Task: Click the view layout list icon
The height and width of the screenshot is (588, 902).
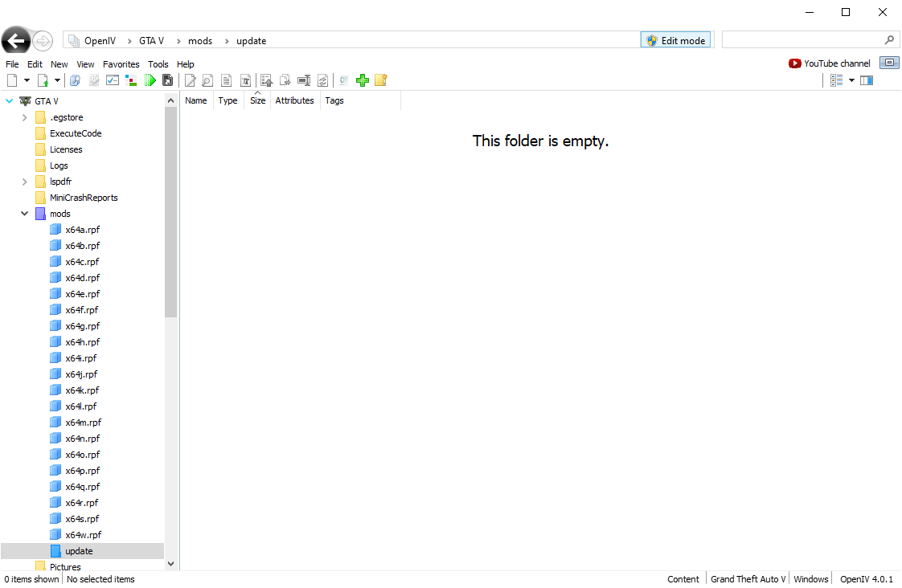Action: [x=836, y=80]
